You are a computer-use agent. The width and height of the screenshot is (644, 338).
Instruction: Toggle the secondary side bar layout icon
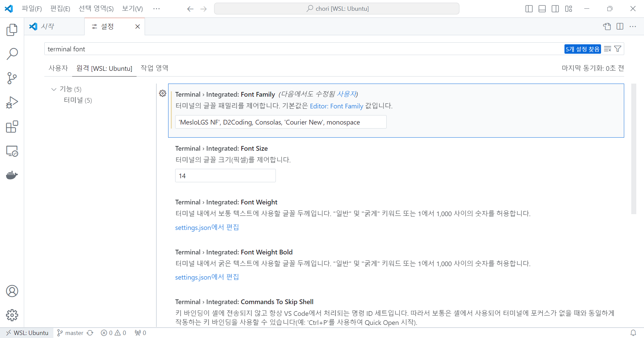(555, 9)
